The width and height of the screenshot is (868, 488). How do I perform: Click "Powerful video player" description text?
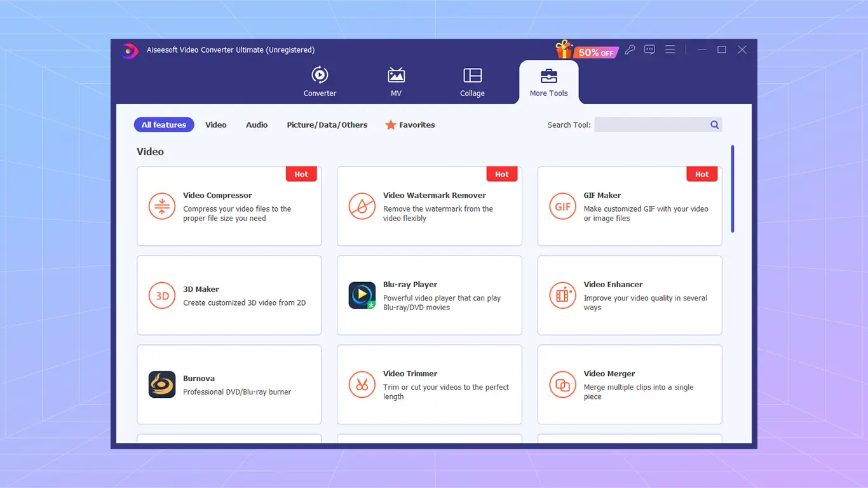(442, 302)
